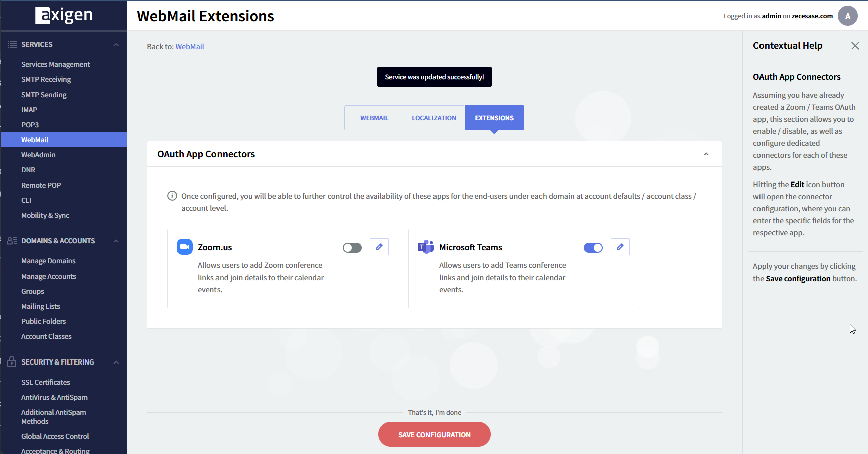Close the Contextual Help panel
The image size is (868, 454).
[x=855, y=46]
